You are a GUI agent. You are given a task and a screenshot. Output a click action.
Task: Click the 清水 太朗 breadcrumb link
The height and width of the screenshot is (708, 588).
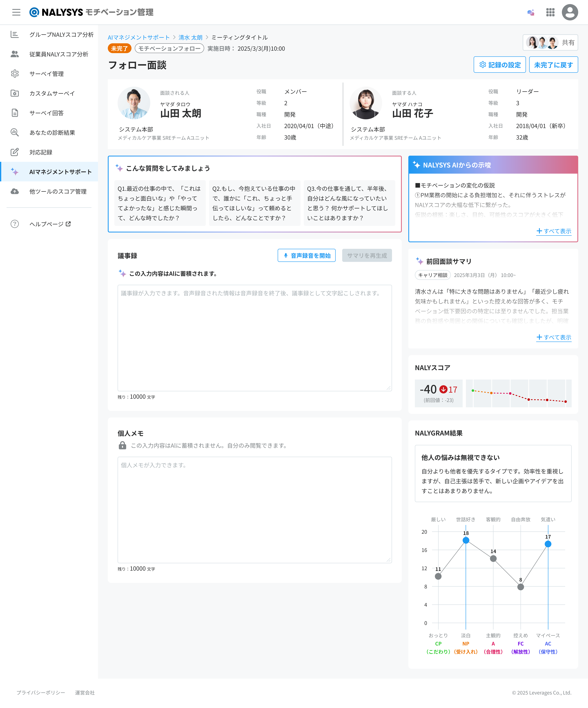(x=190, y=37)
